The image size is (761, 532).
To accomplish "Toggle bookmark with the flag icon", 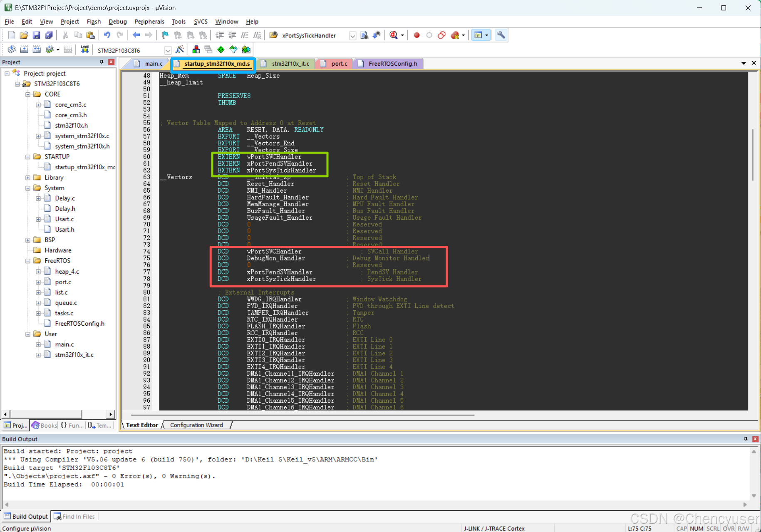I will [x=165, y=35].
